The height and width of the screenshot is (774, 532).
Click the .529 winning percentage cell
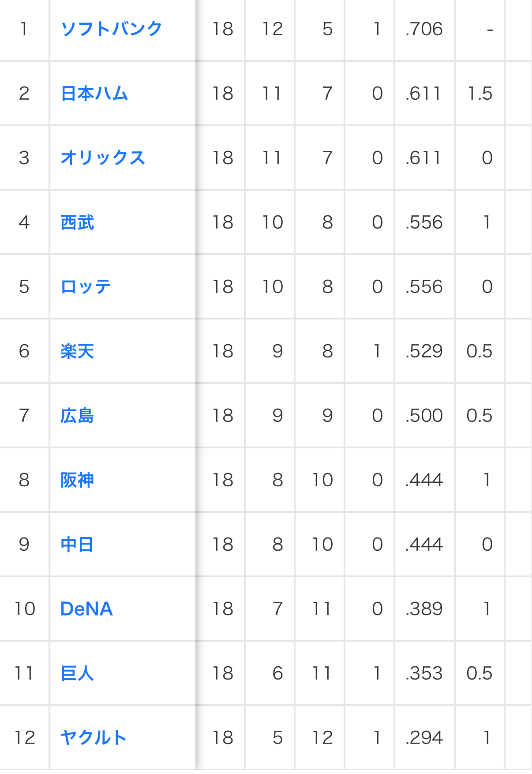click(x=424, y=351)
